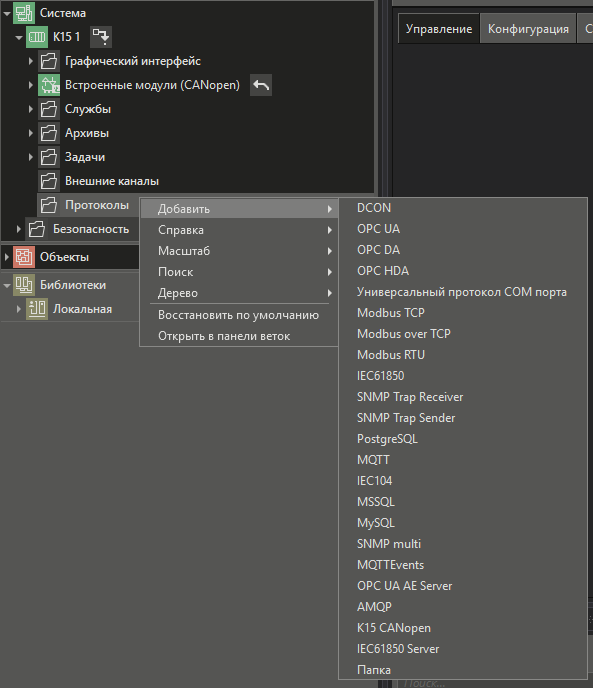Select IEC61850 Server
Image resolution: width=593 pixels, height=688 pixels.
463,649
